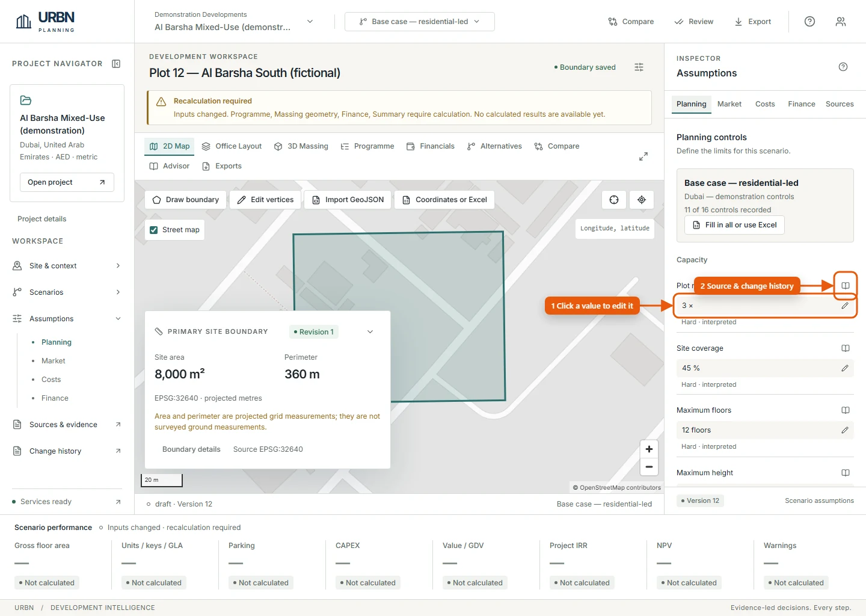
Task: Click Fill in all or use Excel
Action: 734,225
